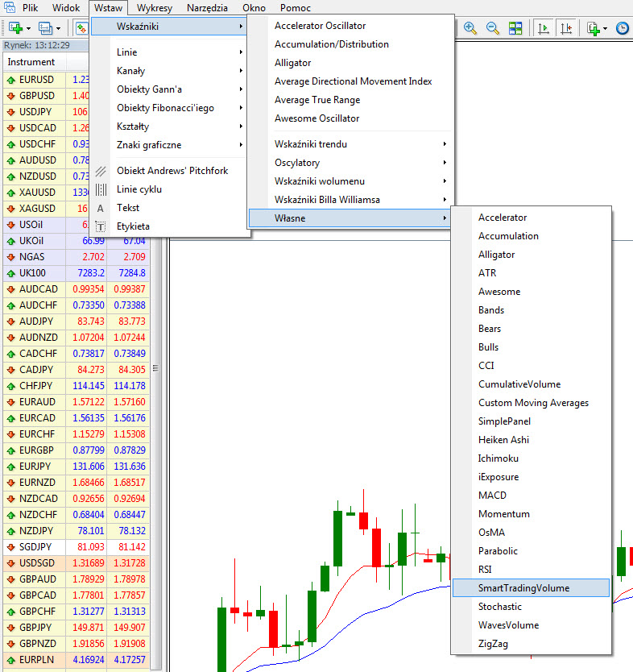The height and width of the screenshot is (672, 633).
Task: Click the indicators list plus icon
Action: coord(594,28)
